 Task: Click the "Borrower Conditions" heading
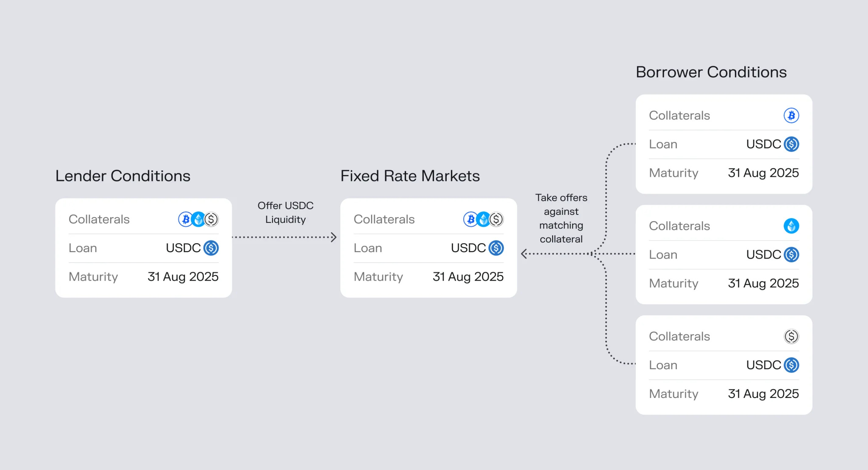point(711,72)
